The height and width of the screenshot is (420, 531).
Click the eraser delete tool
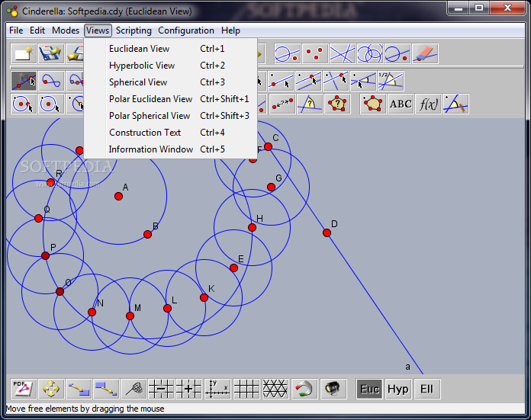tap(425, 54)
